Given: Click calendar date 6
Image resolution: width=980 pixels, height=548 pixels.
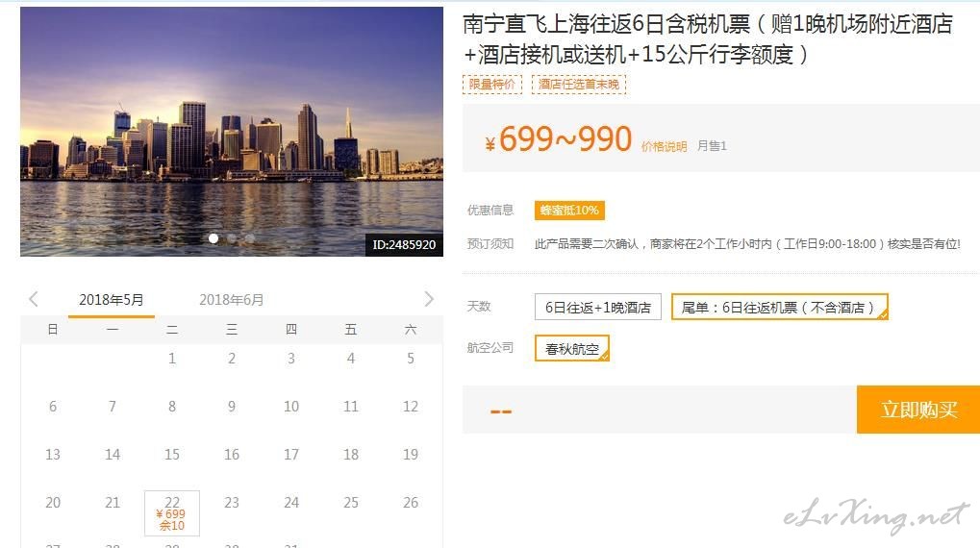Looking at the screenshot, I should (53, 406).
